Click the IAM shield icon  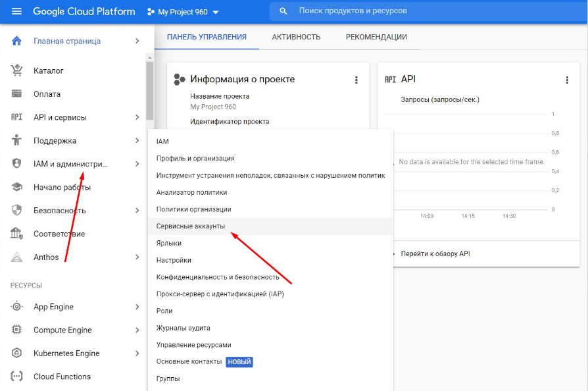16,164
